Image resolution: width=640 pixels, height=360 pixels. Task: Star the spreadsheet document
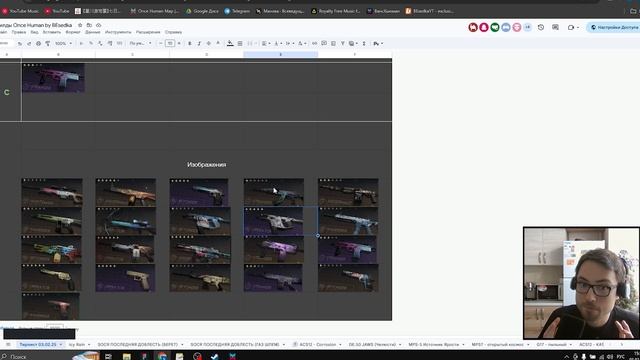click(80, 25)
